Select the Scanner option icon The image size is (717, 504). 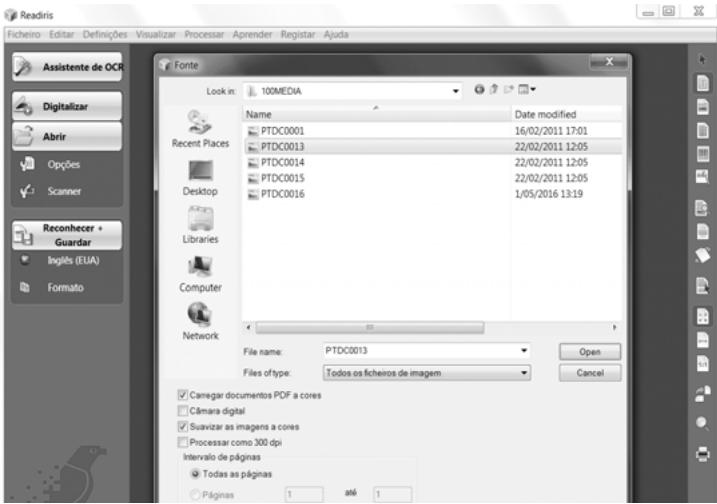coord(27,191)
